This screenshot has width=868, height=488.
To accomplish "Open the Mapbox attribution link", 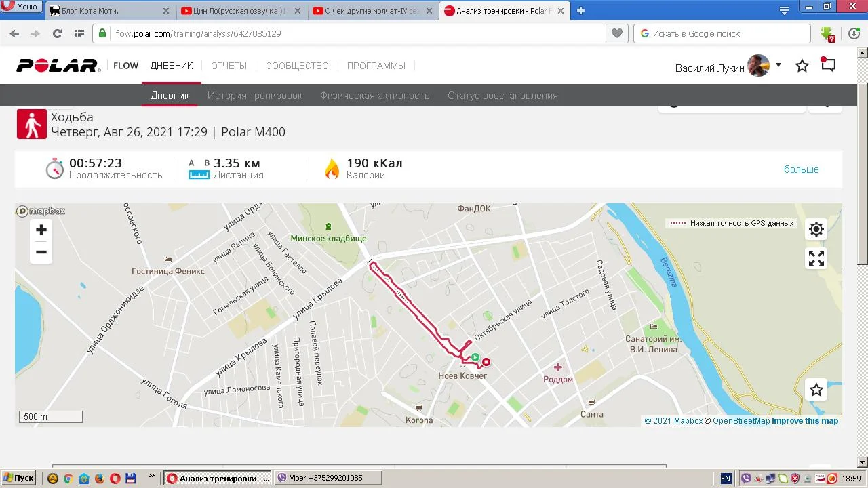I will point(673,421).
